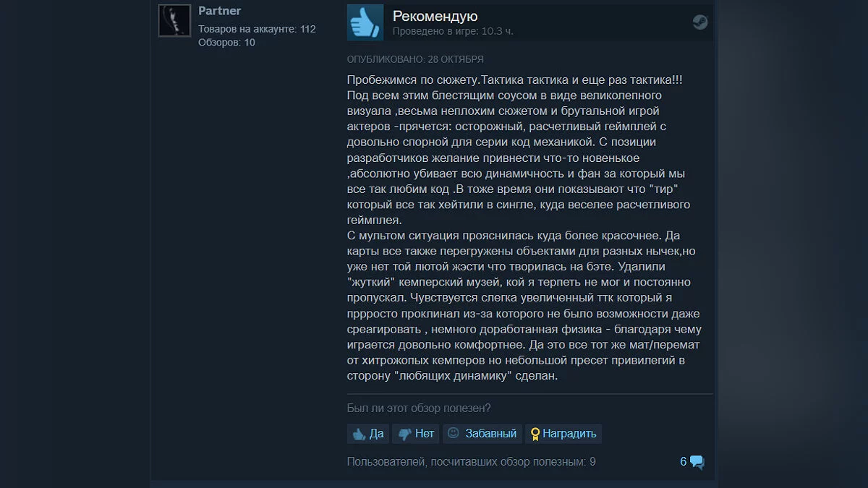Click the blue thumbs-up recommendation icon
The height and width of the screenshot is (488, 868).
click(365, 22)
